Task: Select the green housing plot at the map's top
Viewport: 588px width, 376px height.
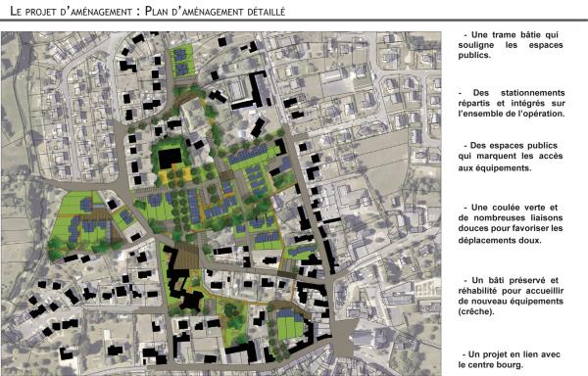Action: point(182,61)
